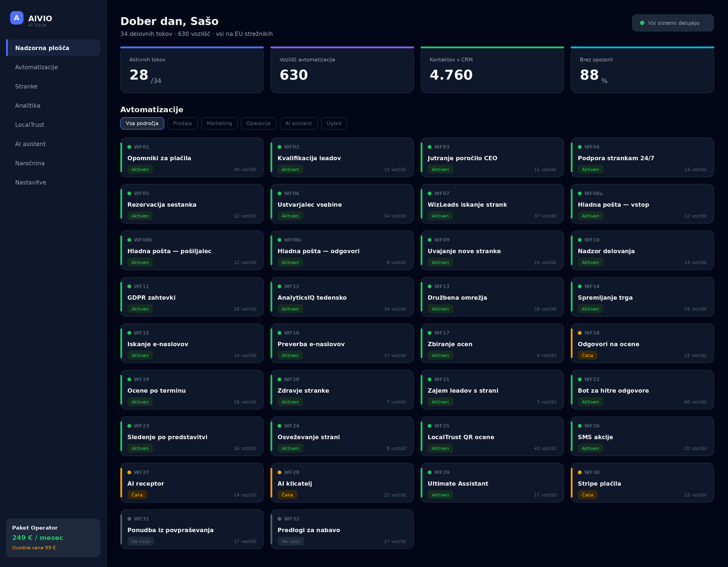Image resolution: width=728 pixels, height=567 pixels.
Task: Open the Paket Operator plan card
Action: 53,538
